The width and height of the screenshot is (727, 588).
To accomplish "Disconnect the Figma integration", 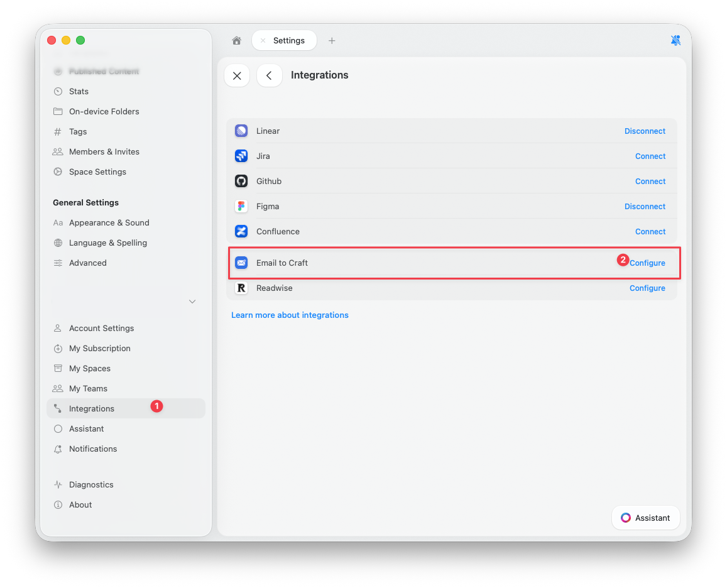I will (x=645, y=206).
